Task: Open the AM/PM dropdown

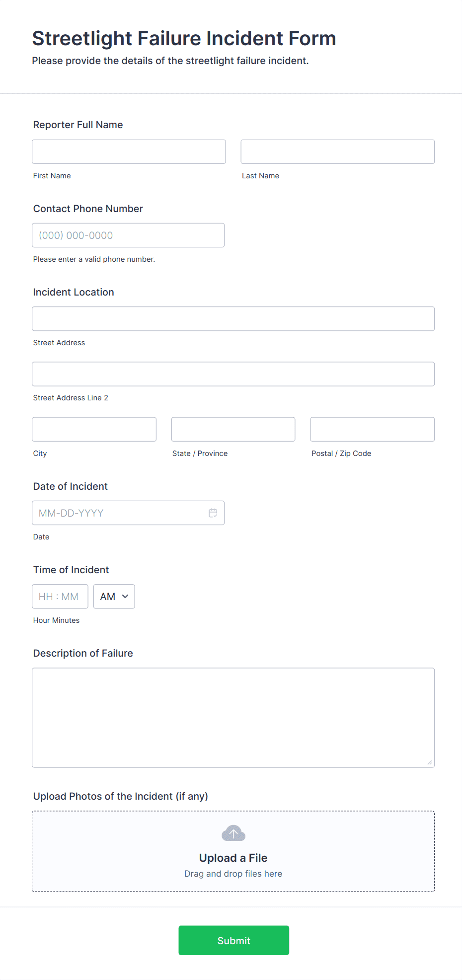Action: coord(114,596)
